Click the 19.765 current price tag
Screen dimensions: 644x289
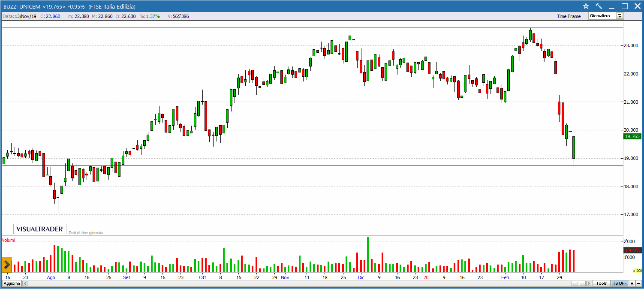coord(632,136)
